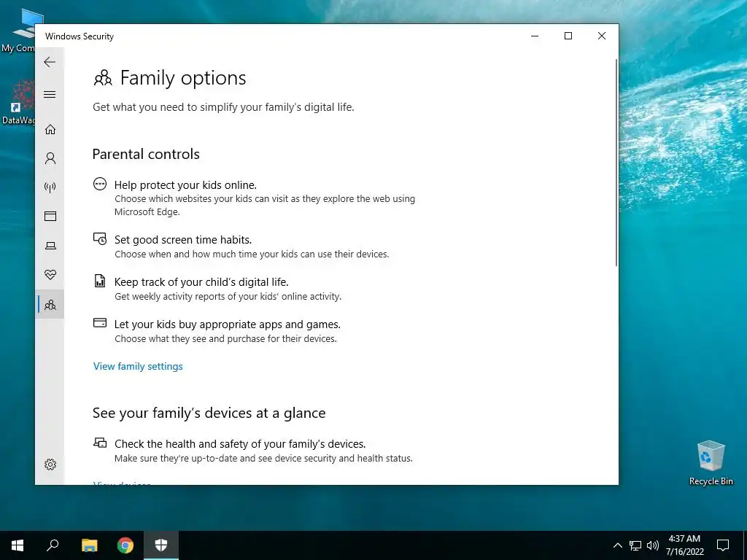This screenshot has width=747, height=560.
Task: Open taskbar Search
Action: click(x=53, y=545)
